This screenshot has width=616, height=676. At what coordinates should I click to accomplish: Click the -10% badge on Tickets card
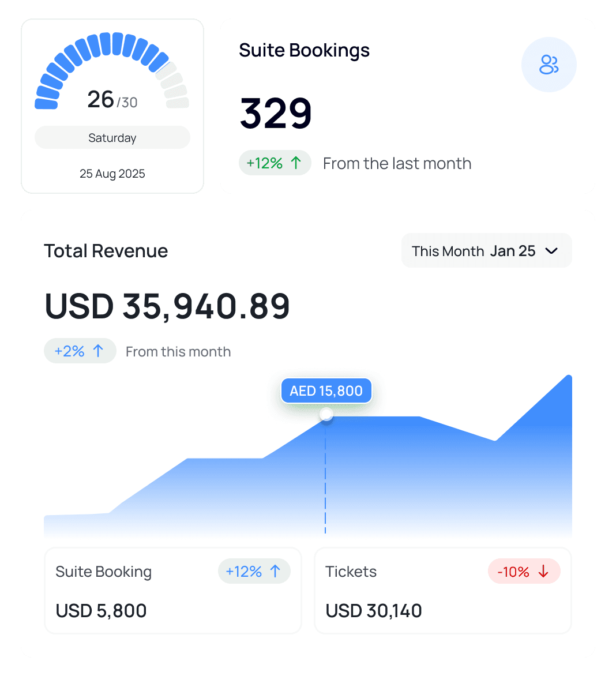coord(524,571)
